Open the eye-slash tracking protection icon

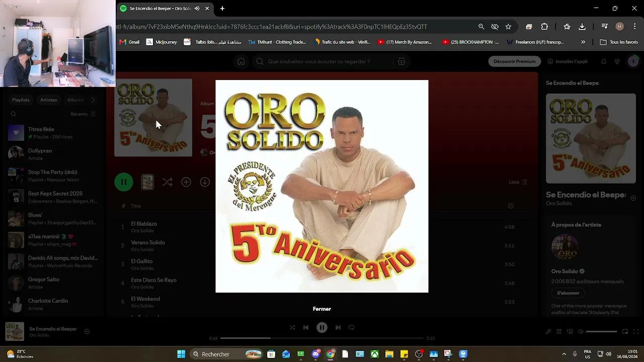(x=495, y=27)
